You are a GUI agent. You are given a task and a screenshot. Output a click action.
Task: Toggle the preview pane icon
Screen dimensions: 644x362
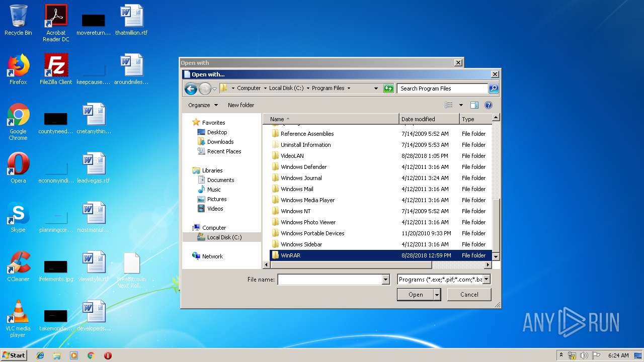click(474, 105)
